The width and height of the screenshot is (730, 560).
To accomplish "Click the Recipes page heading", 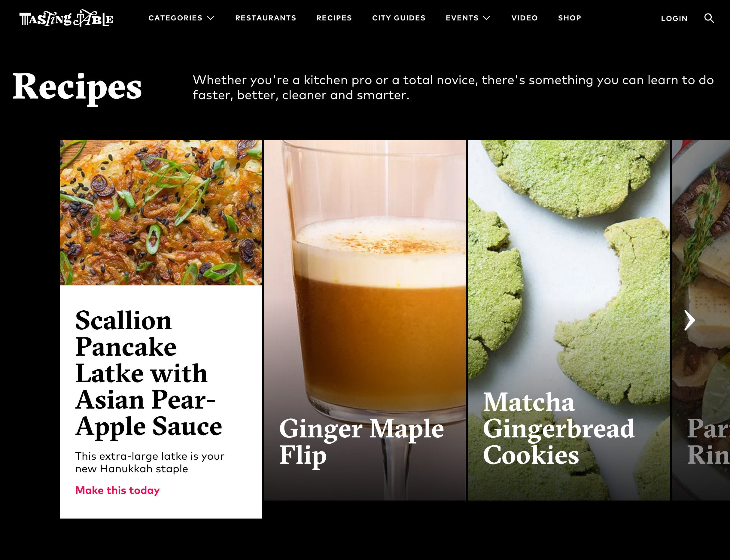I will [x=77, y=87].
